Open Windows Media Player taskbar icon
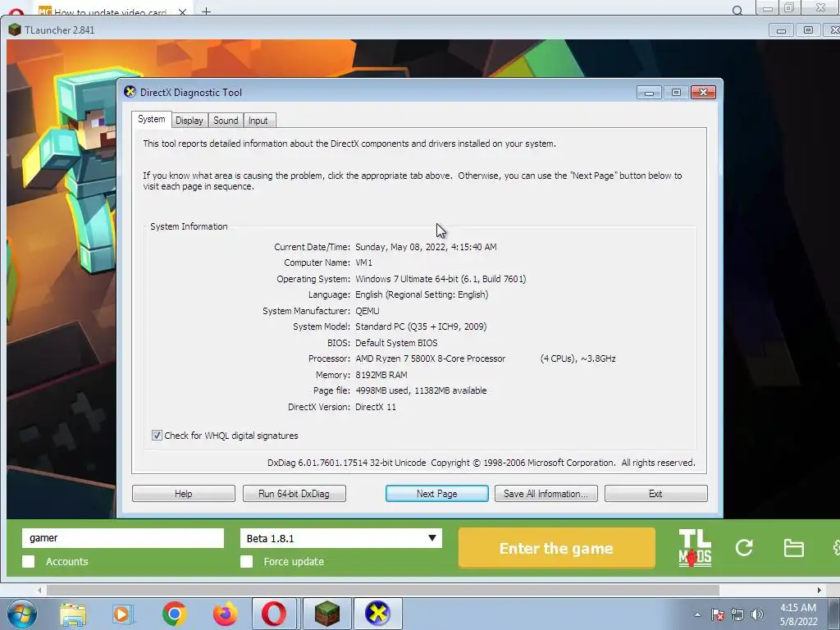 [122, 614]
